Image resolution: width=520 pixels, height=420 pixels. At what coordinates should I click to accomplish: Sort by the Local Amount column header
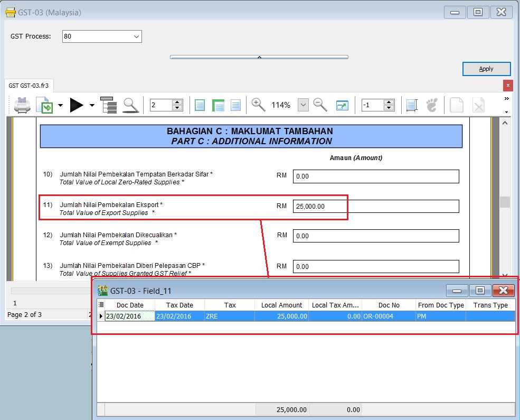pos(281,305)
